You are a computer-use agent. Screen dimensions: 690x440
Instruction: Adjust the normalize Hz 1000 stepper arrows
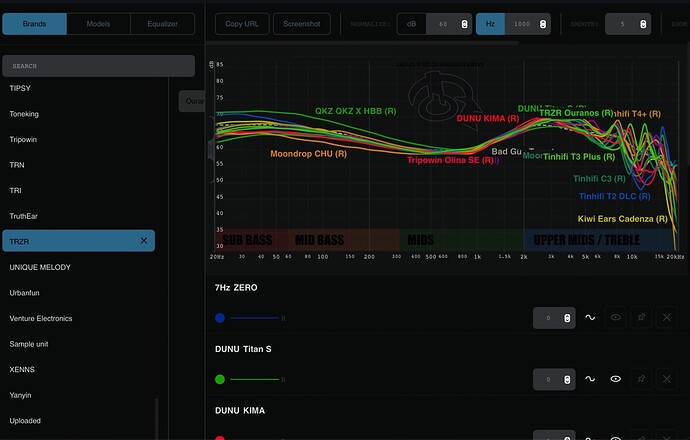pyautogui.click(x=543, y=24)
